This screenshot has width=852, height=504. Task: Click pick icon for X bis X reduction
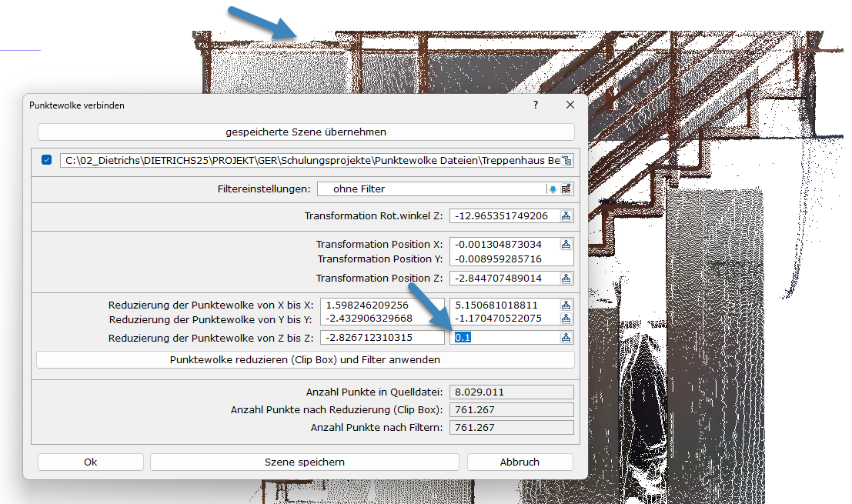point(566,305)
